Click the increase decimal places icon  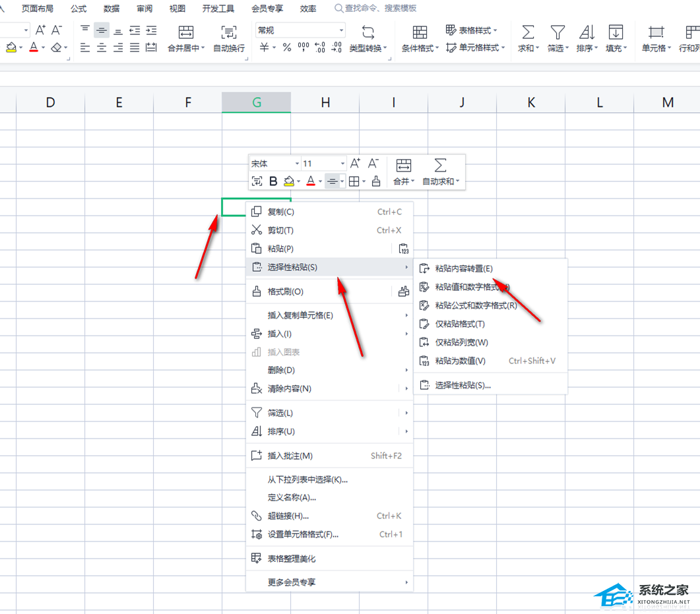(319, 47)
